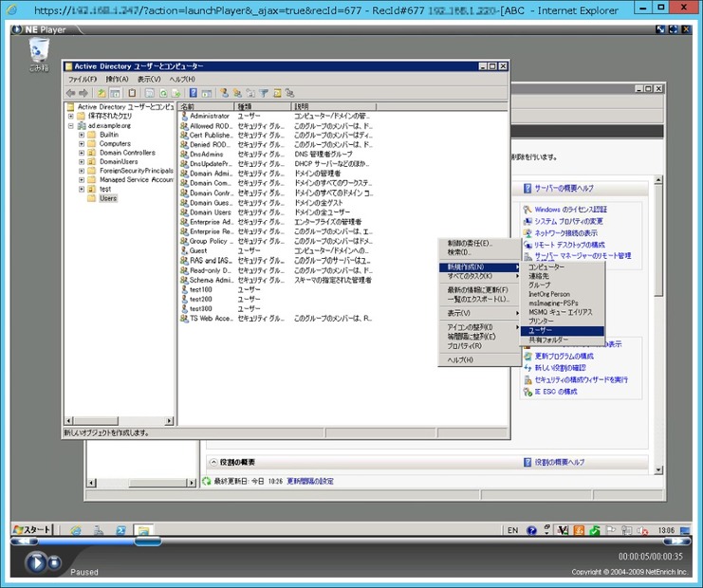Click the Filter funnel toolbar icon
This screenshot has width=703, height=588.
[264, 93]
